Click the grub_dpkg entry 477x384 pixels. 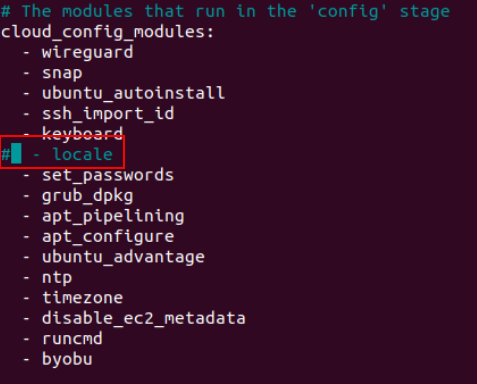[x=78, y=196]
